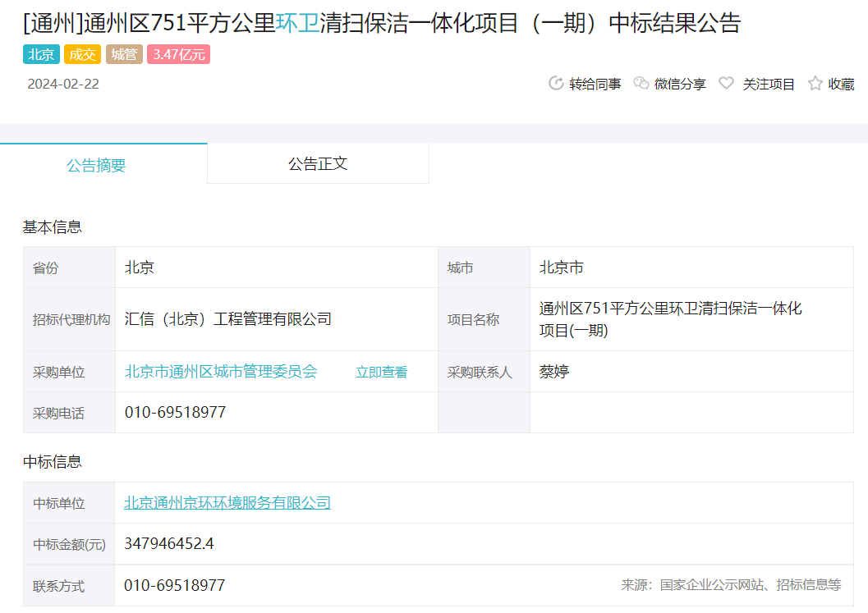This screenshot has height=613, width=868.
Task: Click the 北京 region tag
Action: coord(42,54)
